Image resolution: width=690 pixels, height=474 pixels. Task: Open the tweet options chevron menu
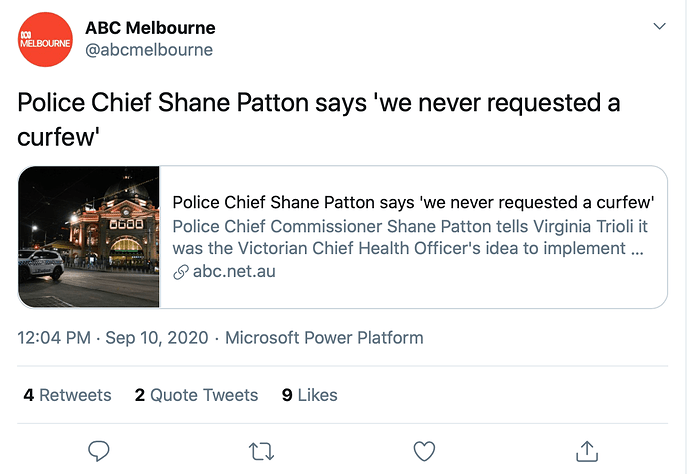pyautogui.click(x=659, y=26)
